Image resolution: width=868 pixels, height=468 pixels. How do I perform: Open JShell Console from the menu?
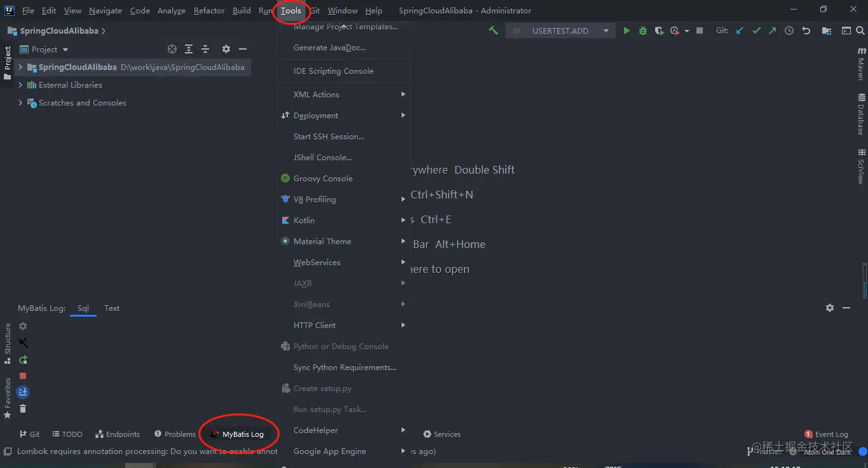(x=344, y=157)
